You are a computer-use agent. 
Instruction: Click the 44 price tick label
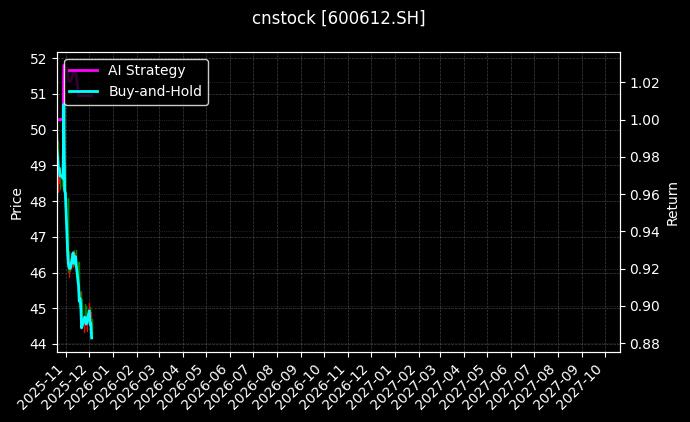coord(39,344)
